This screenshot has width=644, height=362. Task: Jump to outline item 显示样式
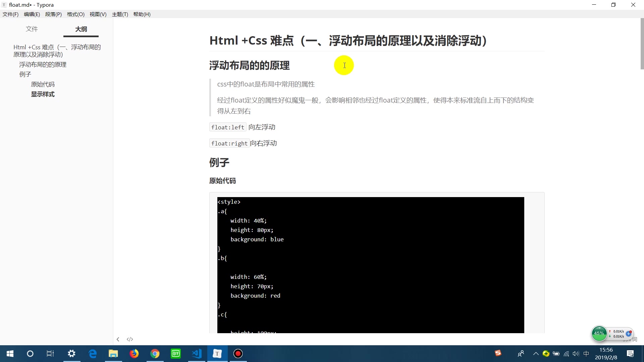(43, 94)
